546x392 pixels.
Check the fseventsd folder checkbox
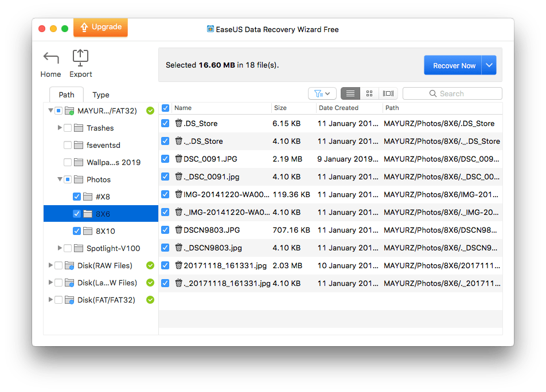pyautogui.click(x=68, y=145)
